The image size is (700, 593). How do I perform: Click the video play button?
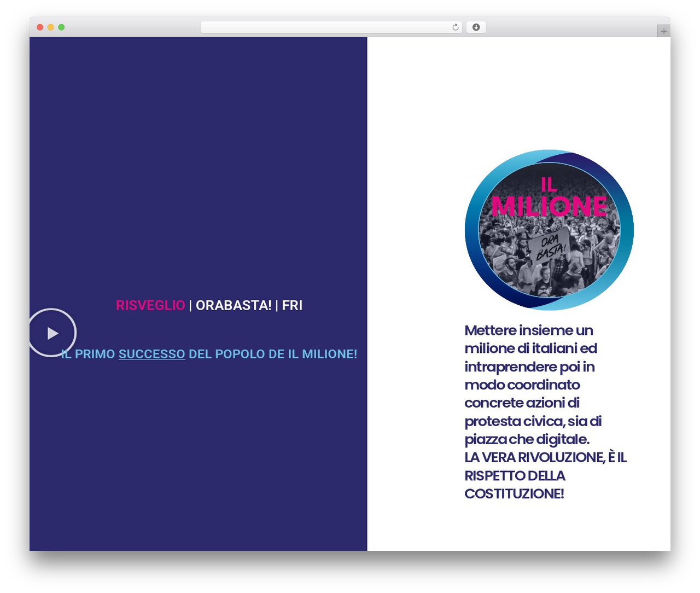(52, 333)
